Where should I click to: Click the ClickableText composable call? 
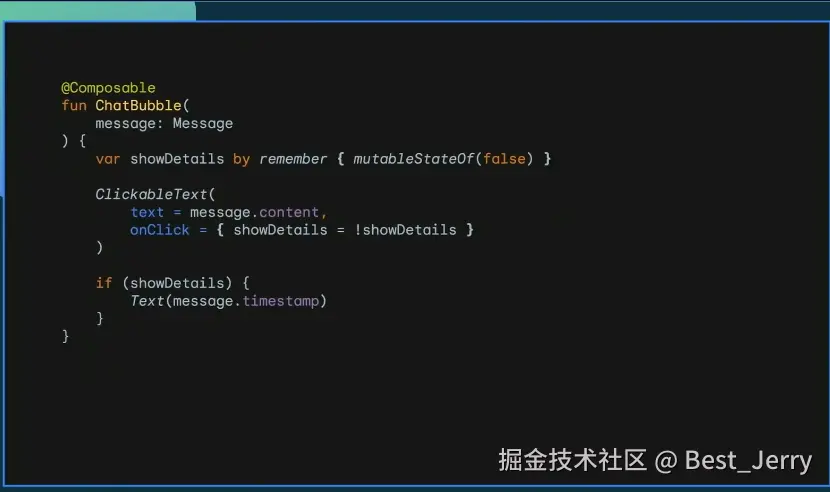(x=151, y=194)
